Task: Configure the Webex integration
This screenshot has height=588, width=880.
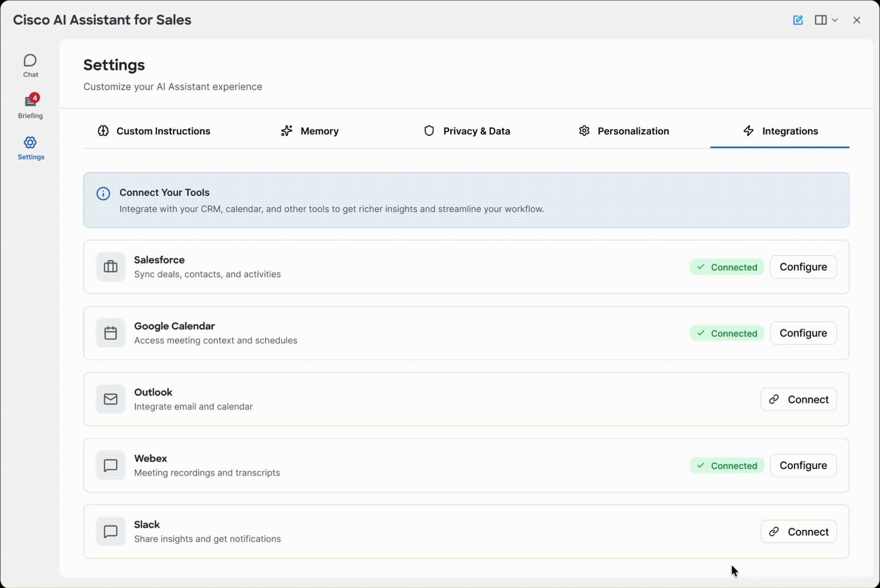Action: click(803, 465)
